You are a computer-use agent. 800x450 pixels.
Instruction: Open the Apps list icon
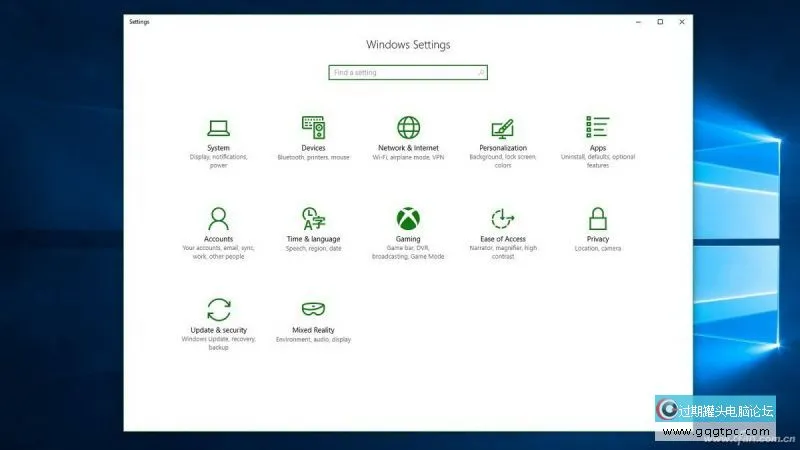598,127
